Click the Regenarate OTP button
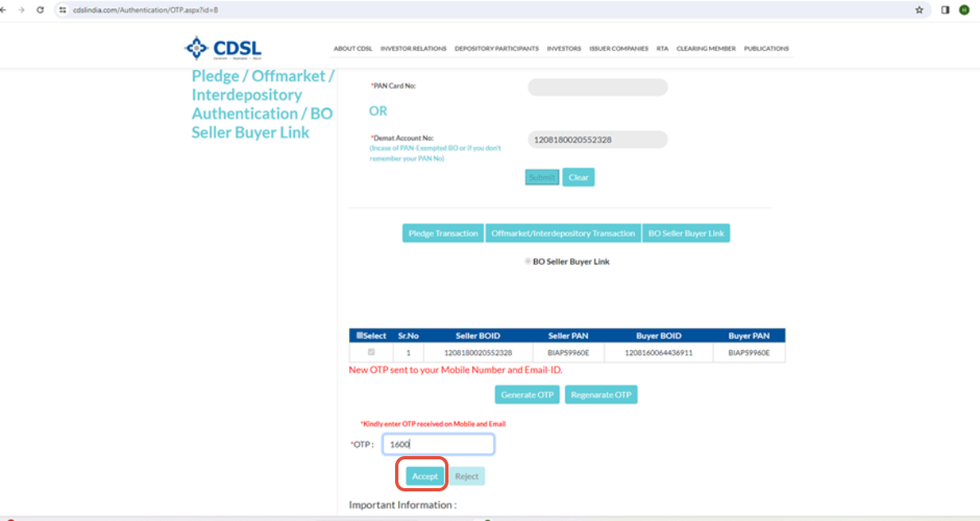Image resolution: width=980 pixels, height=521 pixels. click(601, 394)
